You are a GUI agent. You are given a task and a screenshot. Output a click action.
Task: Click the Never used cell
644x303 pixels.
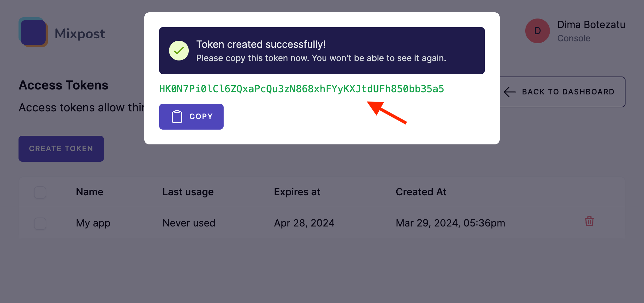(189, 223)
